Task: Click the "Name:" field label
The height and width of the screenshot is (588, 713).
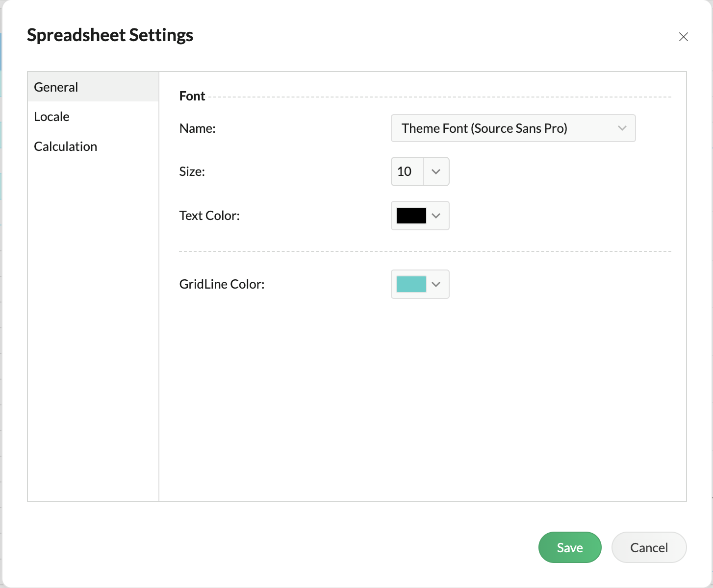Action: pos(198,128)
